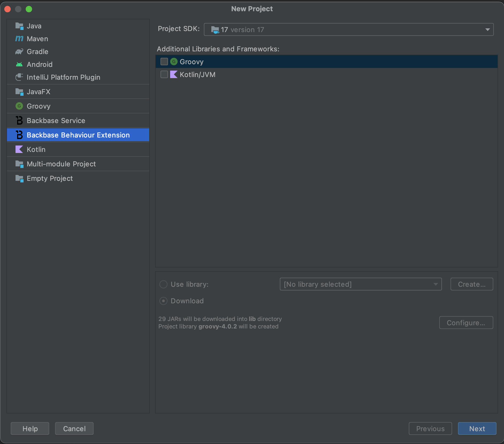Viewport: 504px width, 444px height.
Task: Click the Kotlin/JVM framework icon
Action: coord(174,75)
